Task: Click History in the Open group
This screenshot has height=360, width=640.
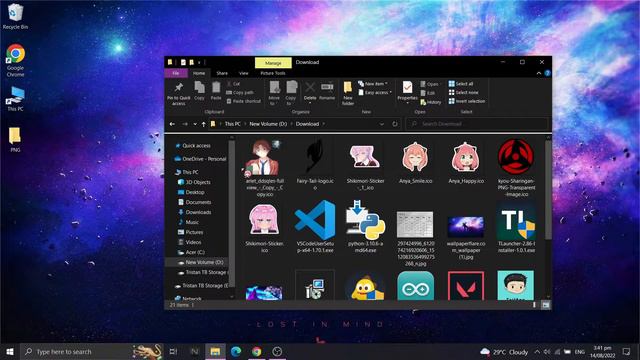Action: pyautogui.click(x=431, y=102)
